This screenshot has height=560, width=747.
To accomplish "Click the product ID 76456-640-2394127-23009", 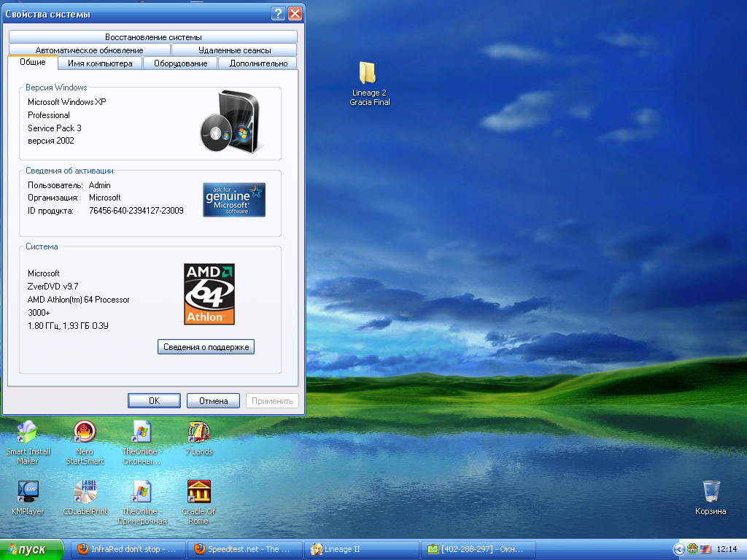I will coord(136,211).
